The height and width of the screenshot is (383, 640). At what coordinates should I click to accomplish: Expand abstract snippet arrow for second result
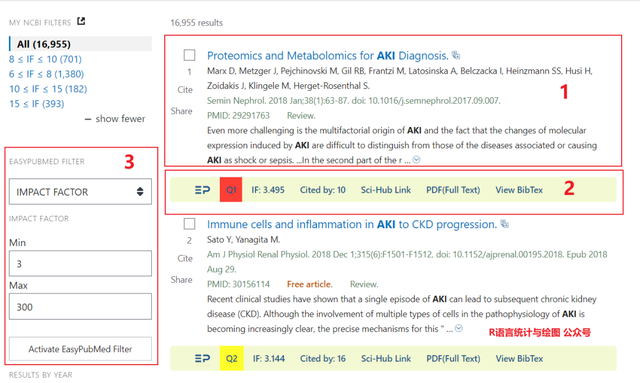(459, 328)
